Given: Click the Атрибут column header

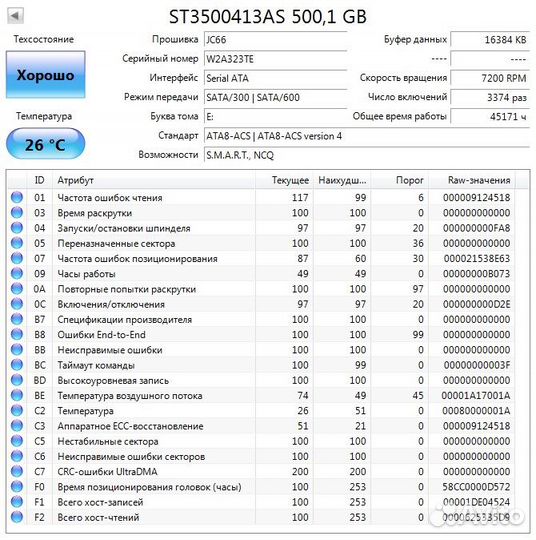Looking at the screenshot, I should (x=154, y=180).
